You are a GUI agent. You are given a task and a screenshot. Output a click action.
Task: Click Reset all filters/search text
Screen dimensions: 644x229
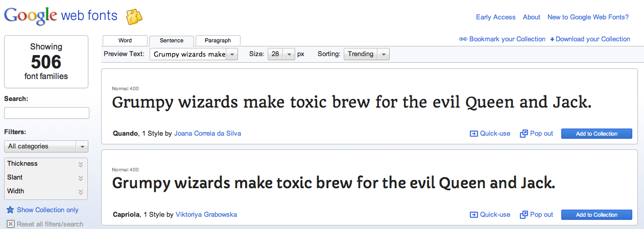coord(50,224)
